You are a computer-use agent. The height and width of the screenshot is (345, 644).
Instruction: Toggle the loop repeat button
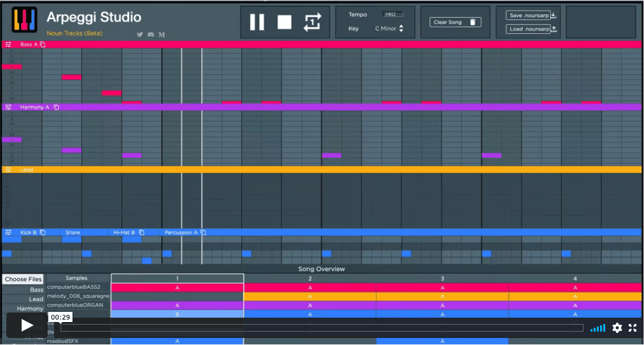point(312,22)
